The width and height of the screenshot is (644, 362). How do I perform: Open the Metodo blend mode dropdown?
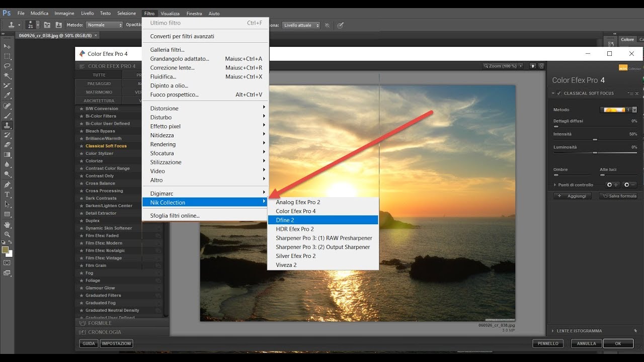point(104,25)
